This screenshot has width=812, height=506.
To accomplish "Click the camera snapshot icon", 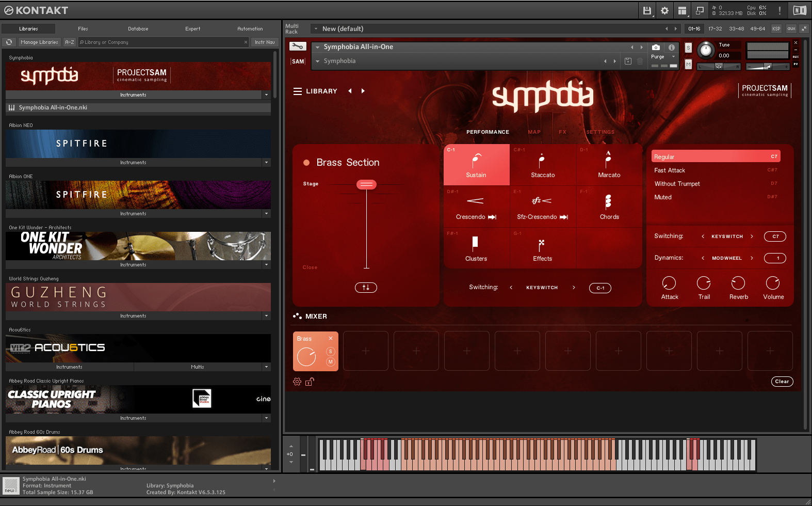I will (x=656, y=47).
